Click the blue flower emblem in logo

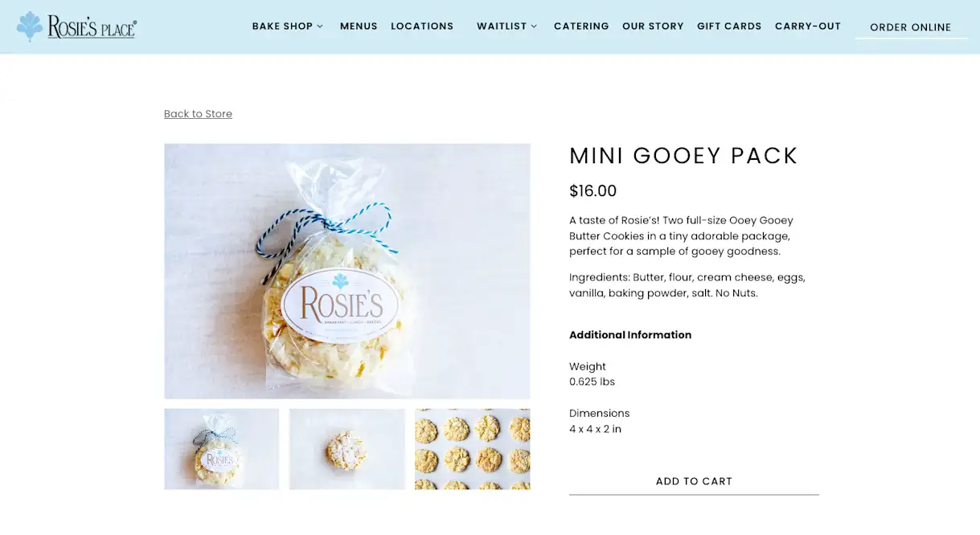31,27
